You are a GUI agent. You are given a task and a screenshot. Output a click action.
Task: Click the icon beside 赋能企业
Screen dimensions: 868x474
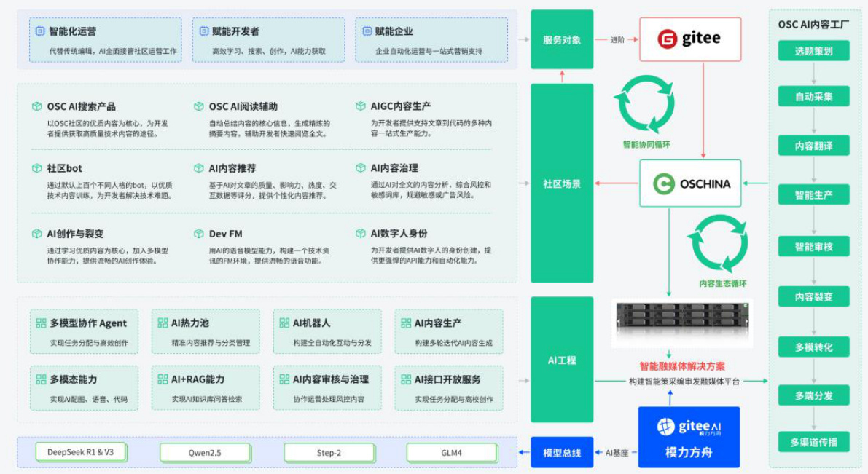click(367, 31)
